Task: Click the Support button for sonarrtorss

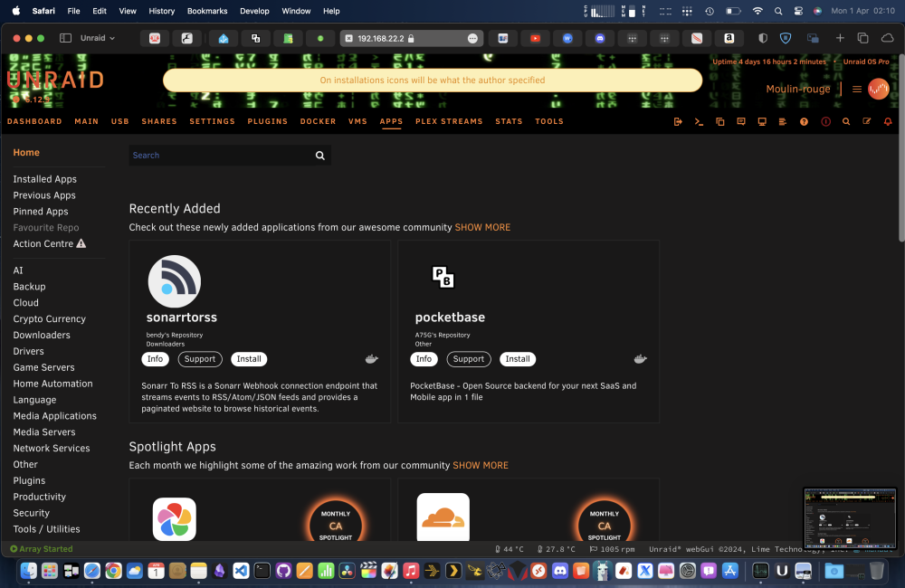Action: (x=200, y=359)
